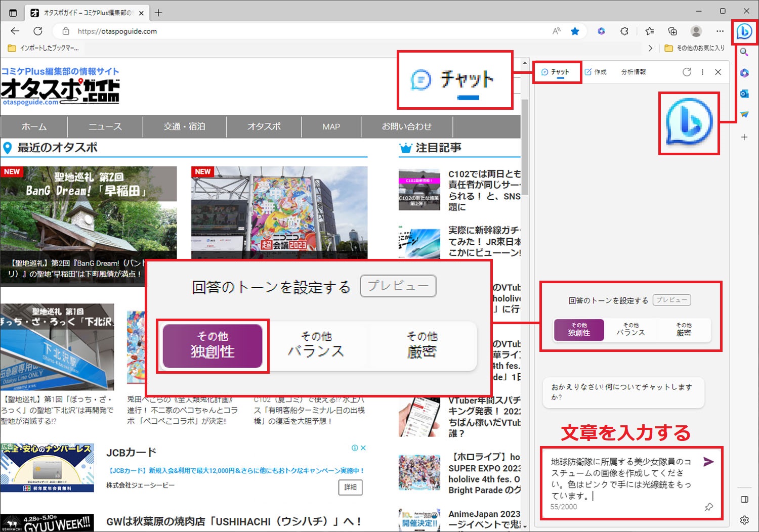This screenshot has height=532, width=759.
Task: Open the Search tool in the sidebar
Action: [744, 52]
